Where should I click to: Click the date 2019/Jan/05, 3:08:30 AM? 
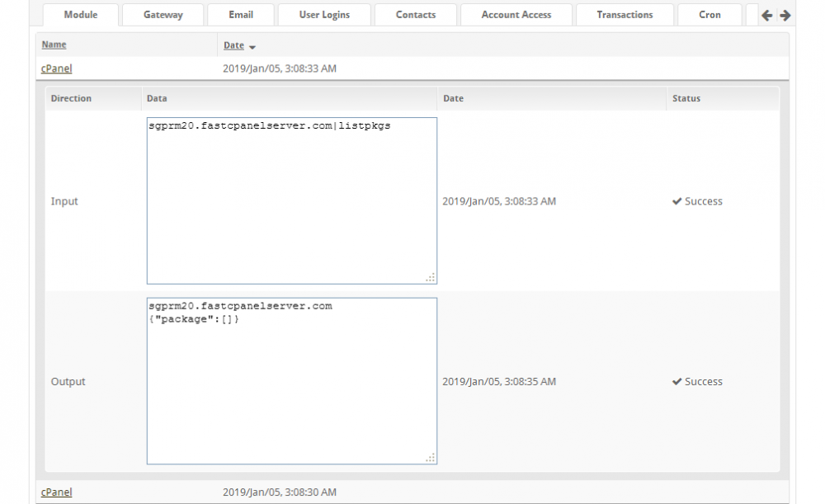[x=280, y=492]
